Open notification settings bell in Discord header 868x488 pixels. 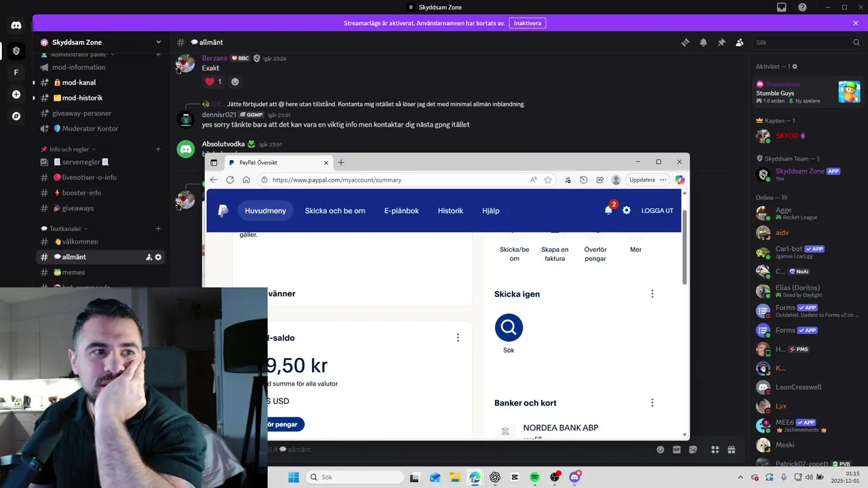(x=703, y=42)
